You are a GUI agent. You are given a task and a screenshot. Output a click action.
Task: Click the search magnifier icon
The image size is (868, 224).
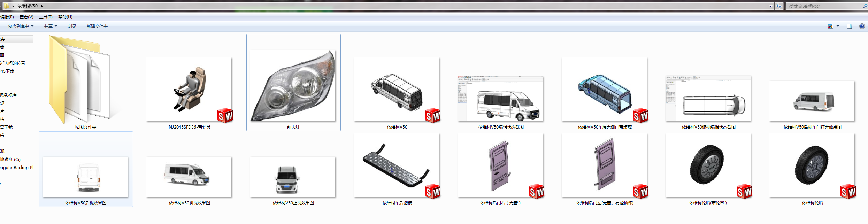(x=865, y=6)
